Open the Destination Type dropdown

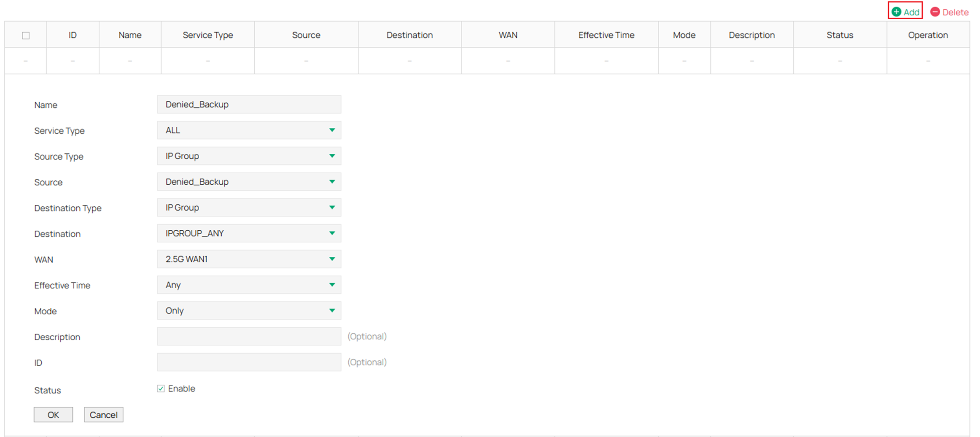249,207
